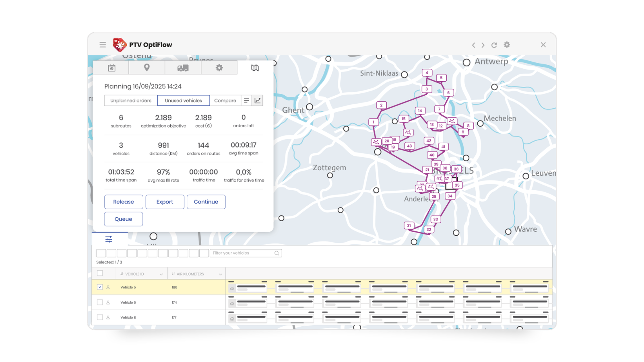
Task: Check the Vehicle 8 checkbox
Action: (100, 317)
